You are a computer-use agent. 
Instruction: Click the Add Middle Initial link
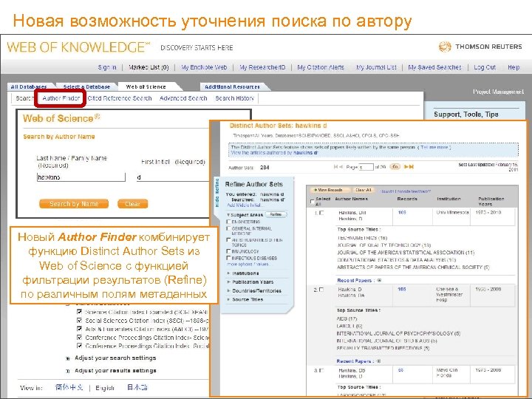point(244,205)
